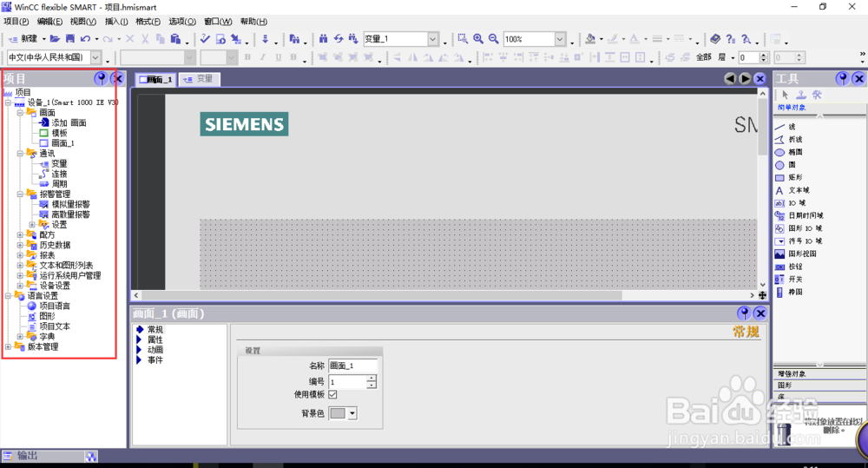
Task: Select 动画 in properties list
Action: pyautogui.click(x=155, y=349)
